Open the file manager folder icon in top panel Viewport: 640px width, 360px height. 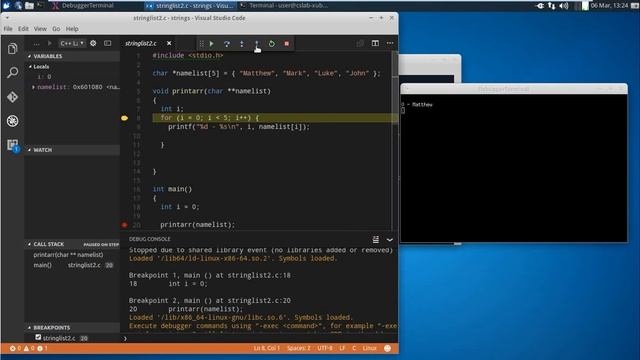click(29, 6)
